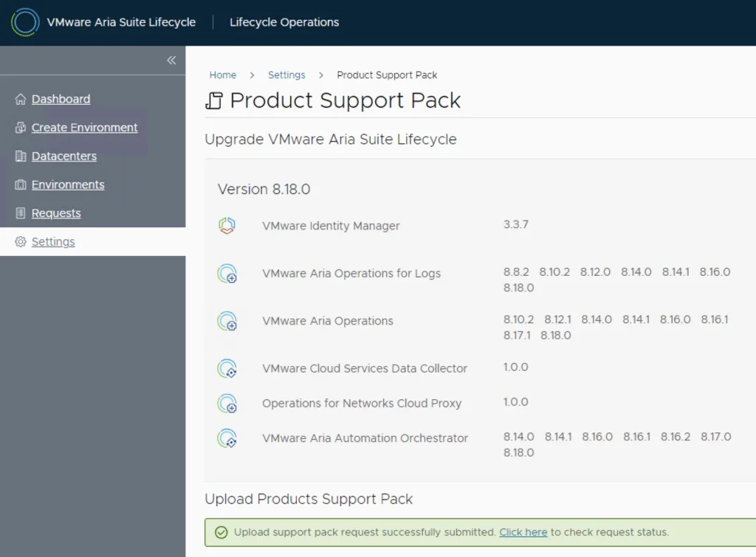This screenshot has height=557, width=756.
Task: Click 'VMware Cloud Services Data Collector' label
Action: tap(365, 368)
